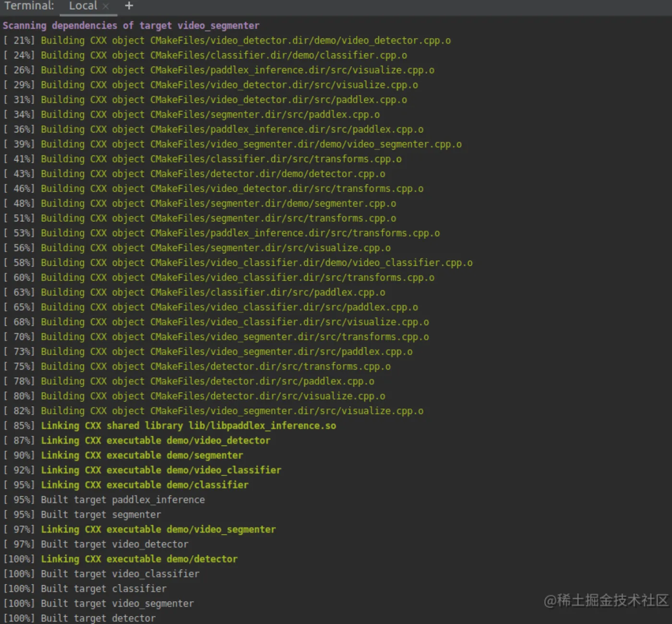Screen dimensions: 672x624
Task: Select the 63% classifier paddlex.cpp.o line
Action: pos(194,293)
